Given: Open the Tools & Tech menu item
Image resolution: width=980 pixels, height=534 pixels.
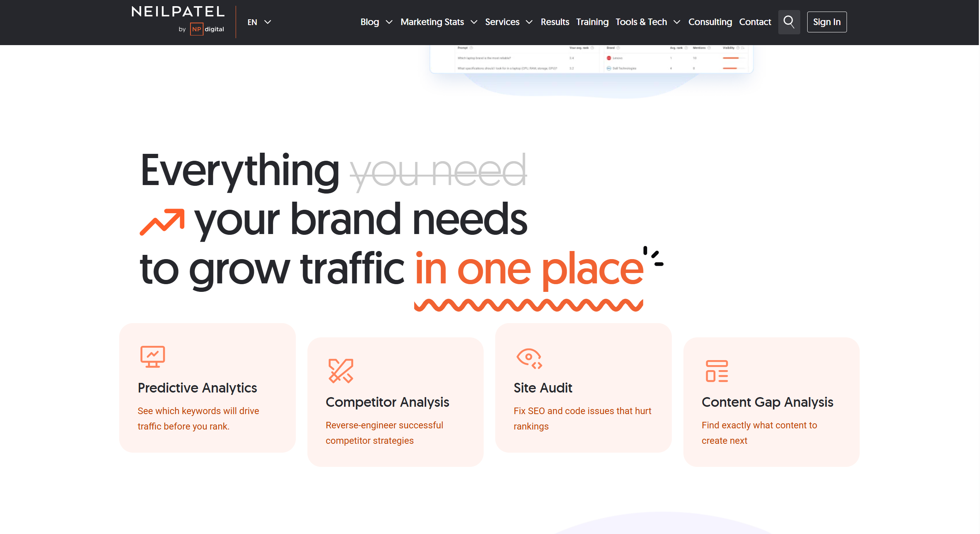Looking at the screenshot, I should [x=642, y=22].
